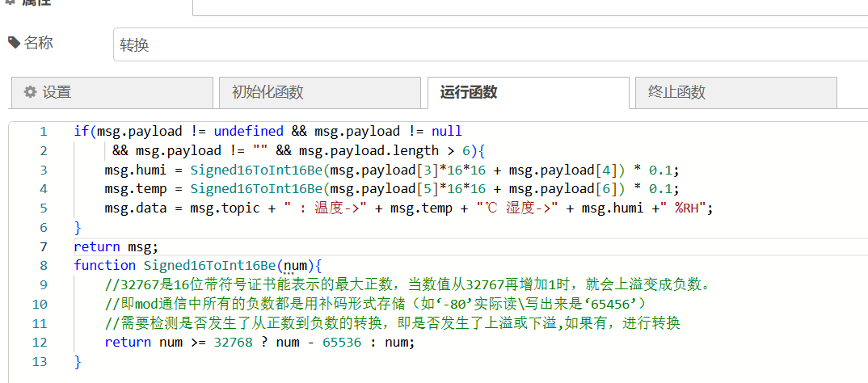This screenshot has width=868, height=383.
Task: Click 'msg.temp' at start of line 4
Action: [x=136, y=189]
